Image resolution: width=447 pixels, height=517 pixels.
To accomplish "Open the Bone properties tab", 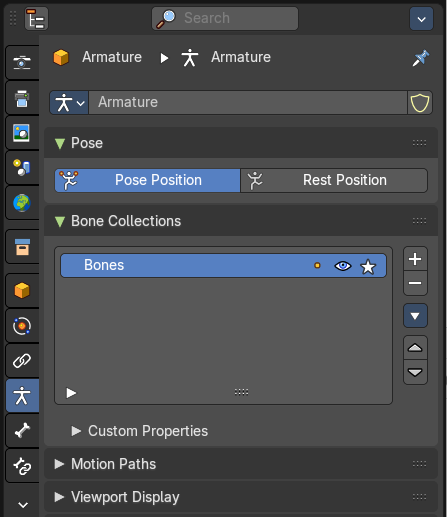I will [22, 431].
